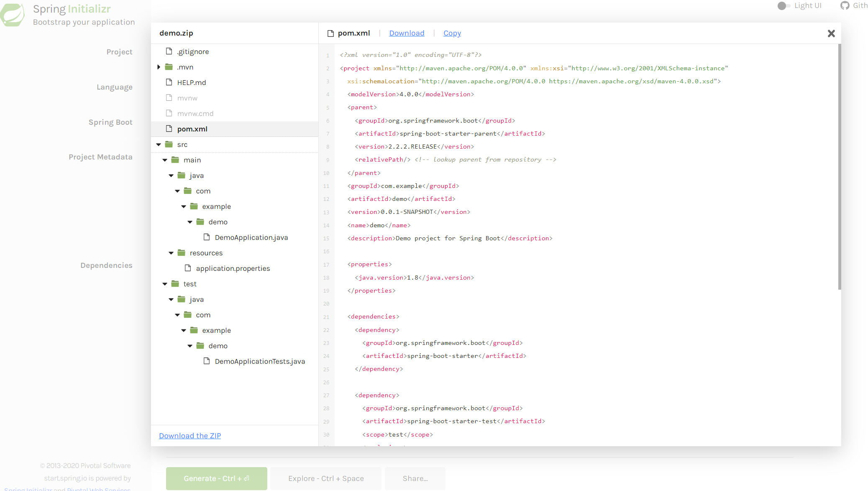Viewport: 868px width, 491px height.
Task: Copy the pom.xml contents
Action: point(452,33)
